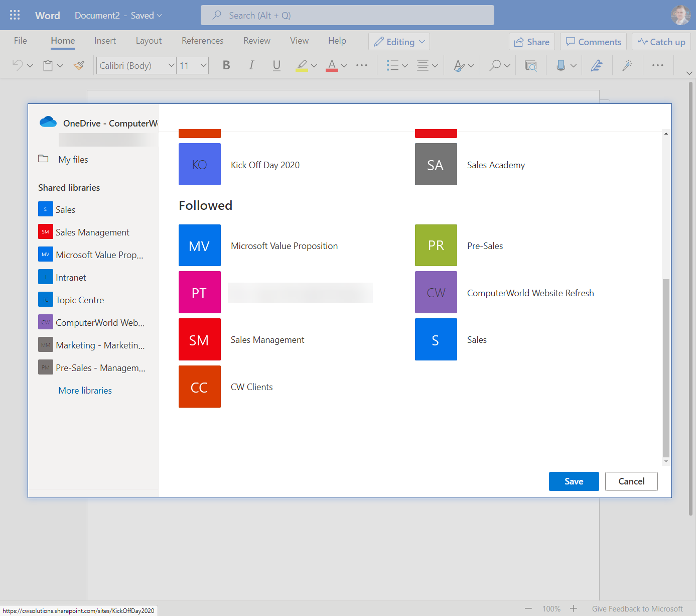
Task: Toggle italic formatting
Action: click(x=251, y=65)
